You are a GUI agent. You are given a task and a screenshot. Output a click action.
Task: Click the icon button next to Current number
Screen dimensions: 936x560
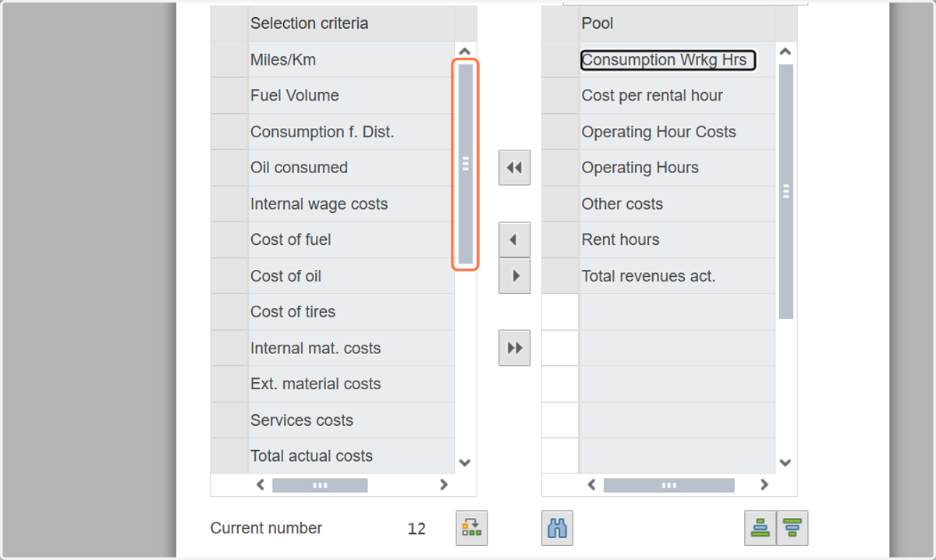(471, 528)
